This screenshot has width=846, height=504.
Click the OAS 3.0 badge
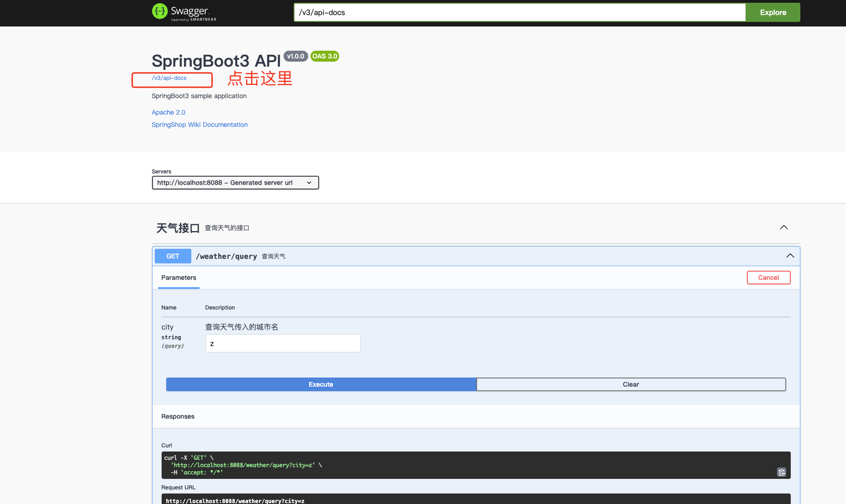325,56
